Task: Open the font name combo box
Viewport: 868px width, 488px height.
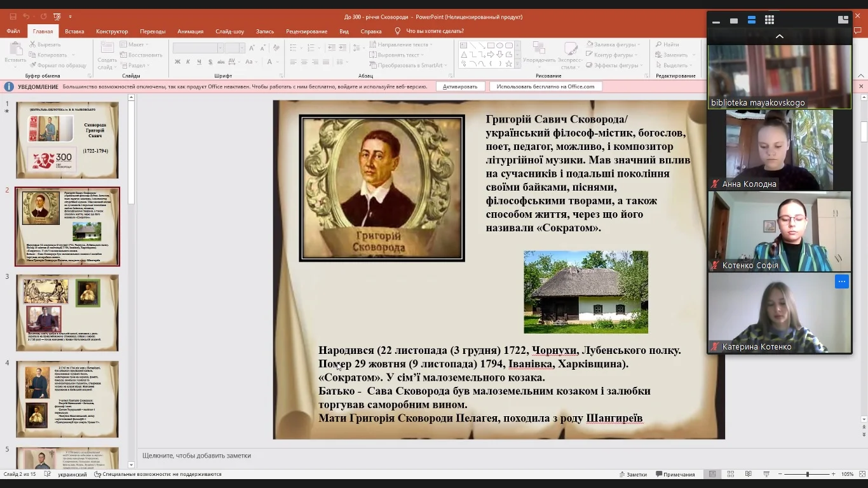Action: point(198,48)
